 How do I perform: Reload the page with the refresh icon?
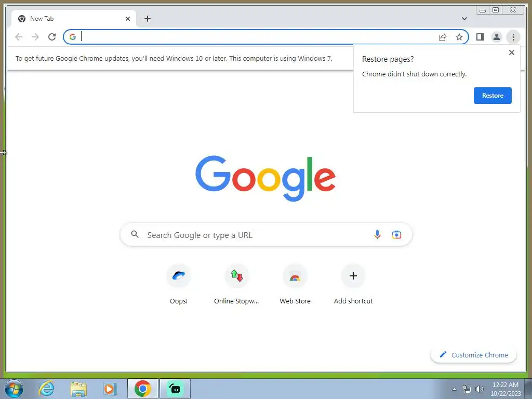(52, 37)
